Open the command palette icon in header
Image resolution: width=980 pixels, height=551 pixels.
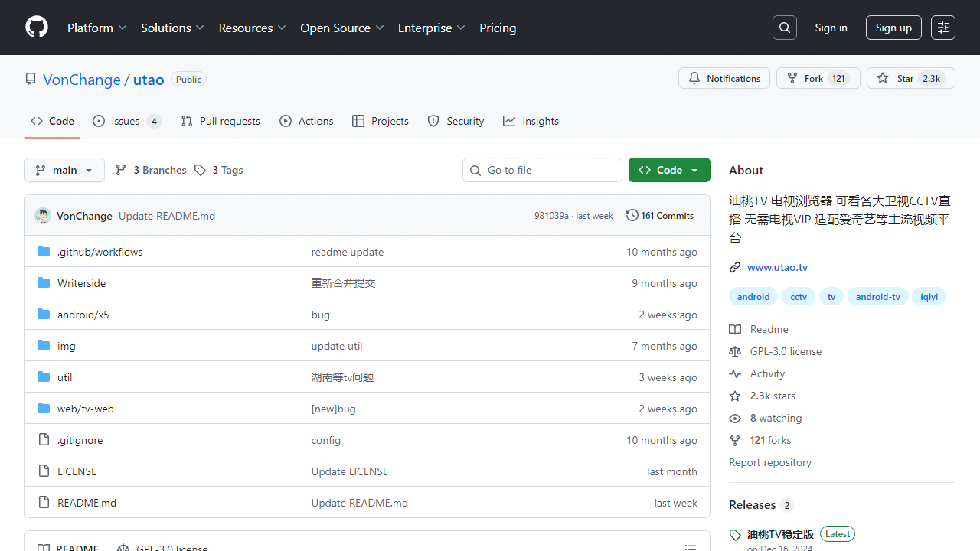[943, 28]
